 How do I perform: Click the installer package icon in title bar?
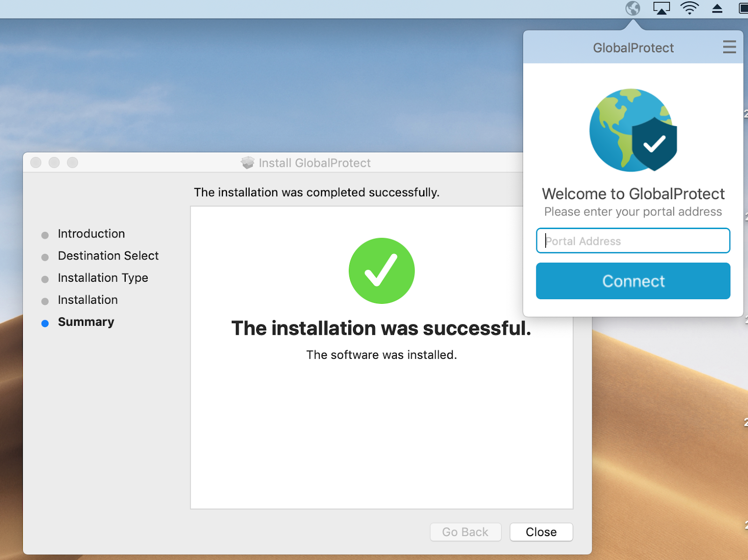248,163
